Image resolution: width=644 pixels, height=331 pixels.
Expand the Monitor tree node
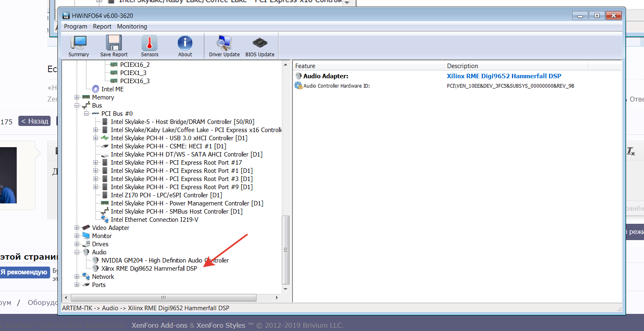pyautogui.click(x=77, y=236)
